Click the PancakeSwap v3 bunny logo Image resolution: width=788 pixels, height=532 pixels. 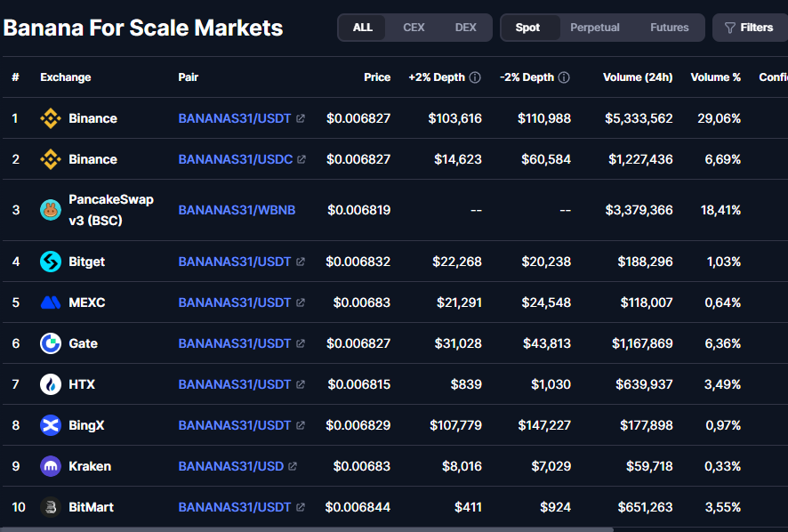(51, 210)
